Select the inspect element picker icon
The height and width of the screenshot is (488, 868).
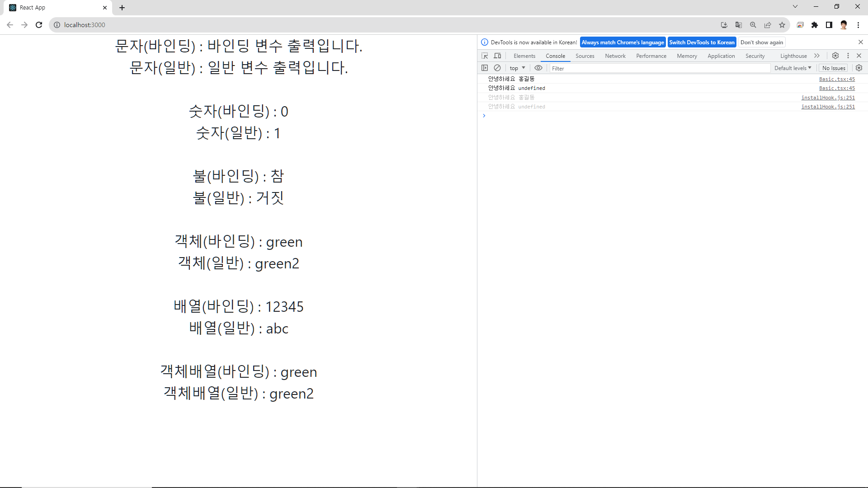pyautogui.click(x=485, y=56)
